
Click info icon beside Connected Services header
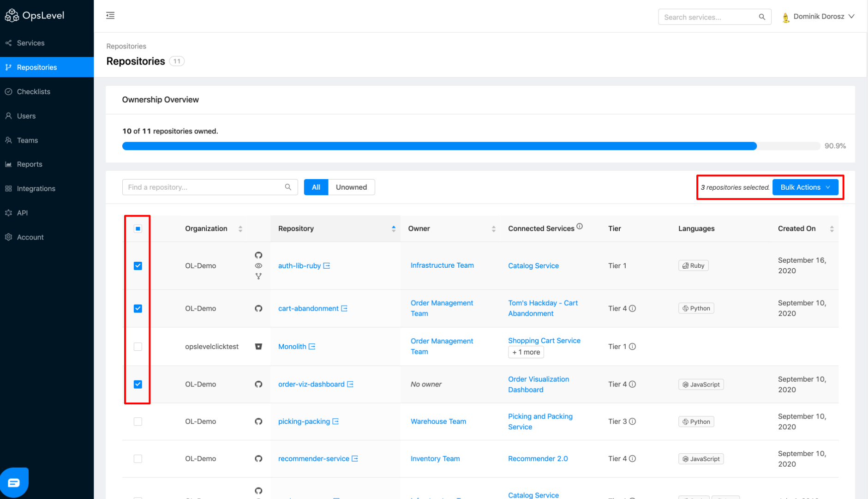coord(580,226)
